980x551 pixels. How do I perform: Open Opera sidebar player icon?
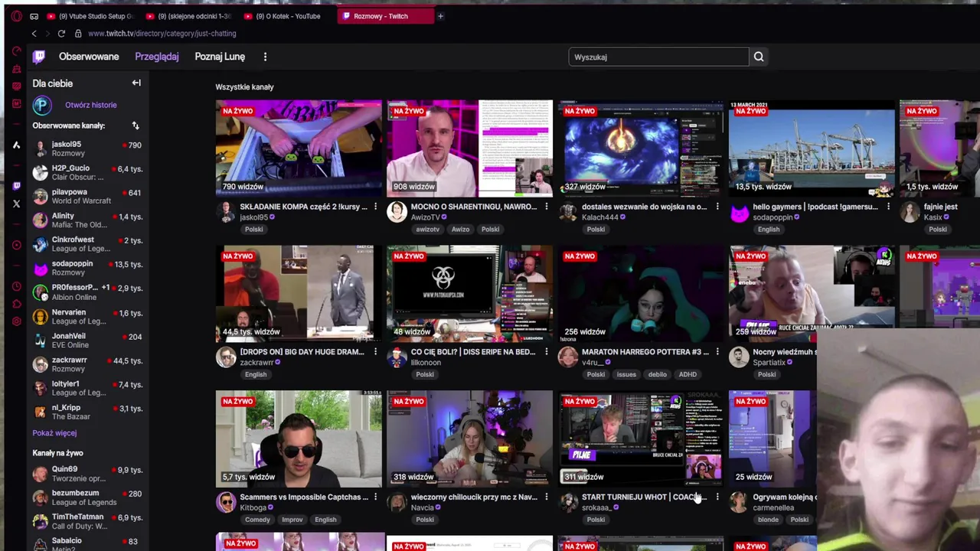coord(17,245)
